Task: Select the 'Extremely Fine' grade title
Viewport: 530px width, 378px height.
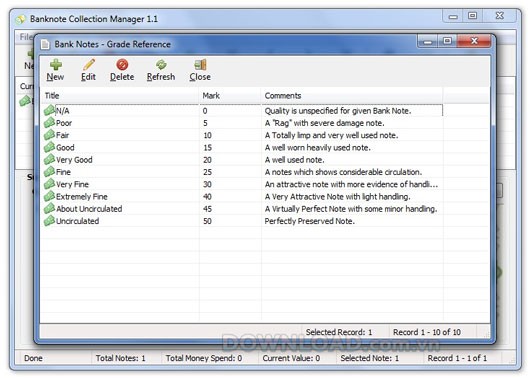Action: pyautogui.click(x=82, y=197)
